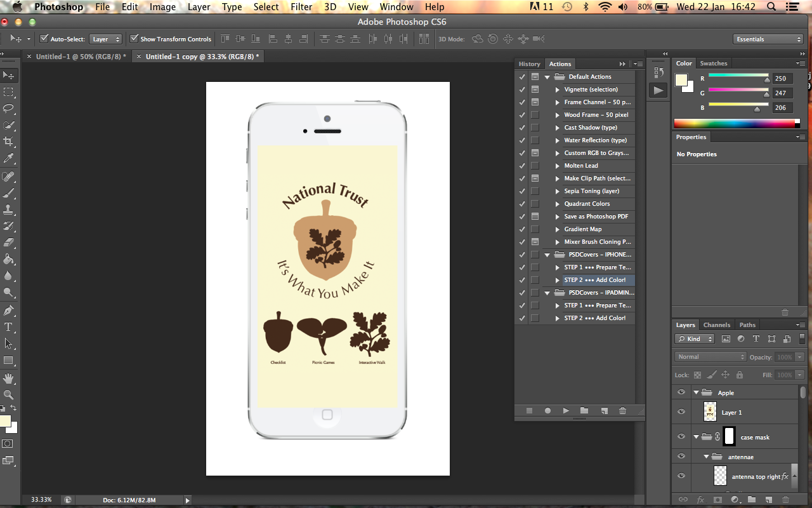The height and width of the screenshot is (508, 812).
Task: Delete the selected action with trash icon
Action: point(622,411)
